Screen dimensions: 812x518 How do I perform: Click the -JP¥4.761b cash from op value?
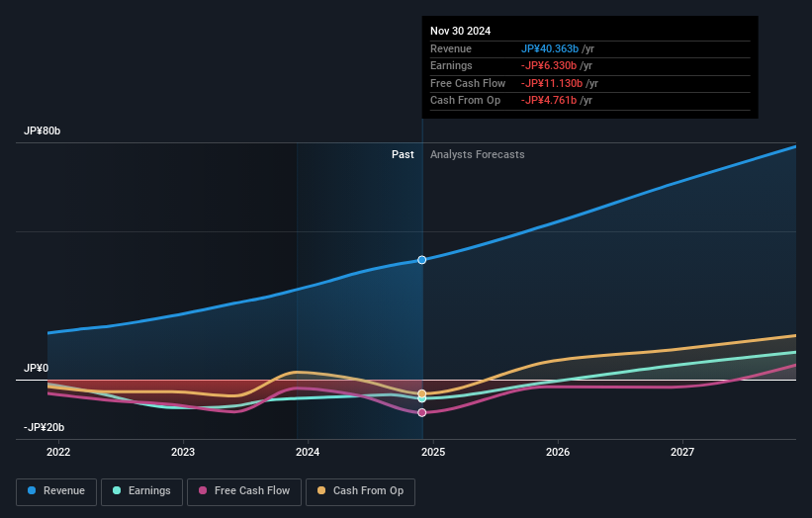[549, 101]
